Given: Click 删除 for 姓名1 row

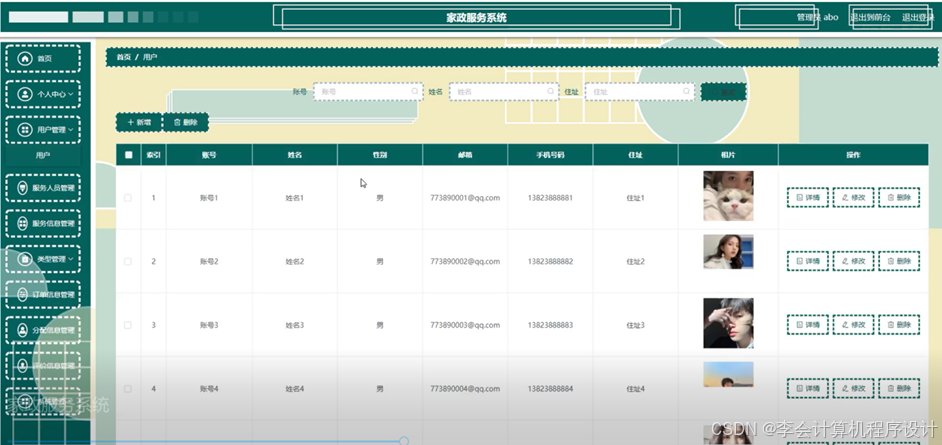Looking at the screenshot, I should [x=899, y=198].
